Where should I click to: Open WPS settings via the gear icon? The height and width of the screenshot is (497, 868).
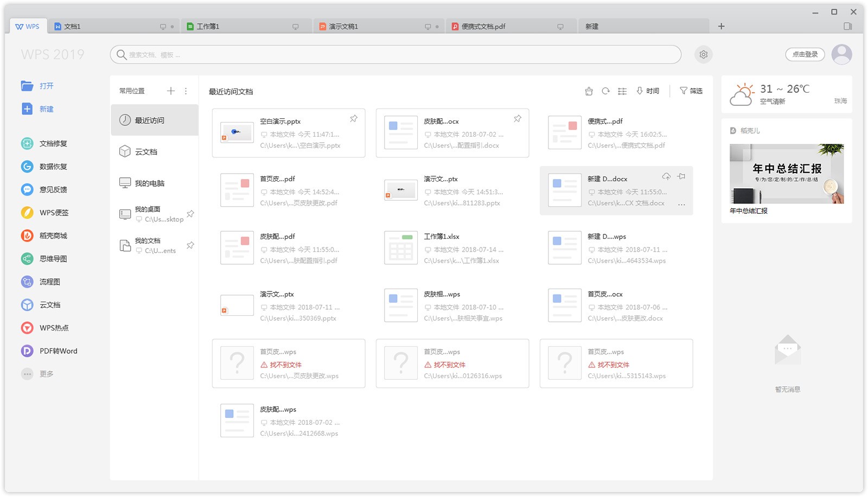(703, 54)
